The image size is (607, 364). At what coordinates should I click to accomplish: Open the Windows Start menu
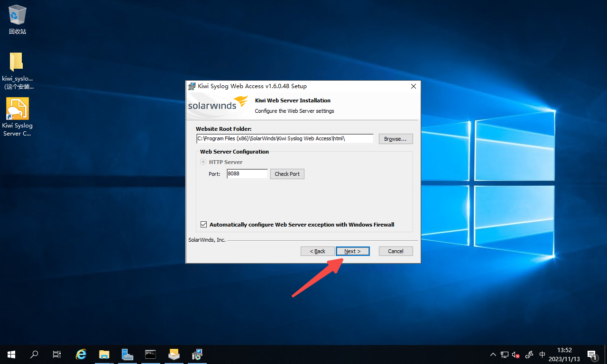pyautogui.click(x=11, y=354)
